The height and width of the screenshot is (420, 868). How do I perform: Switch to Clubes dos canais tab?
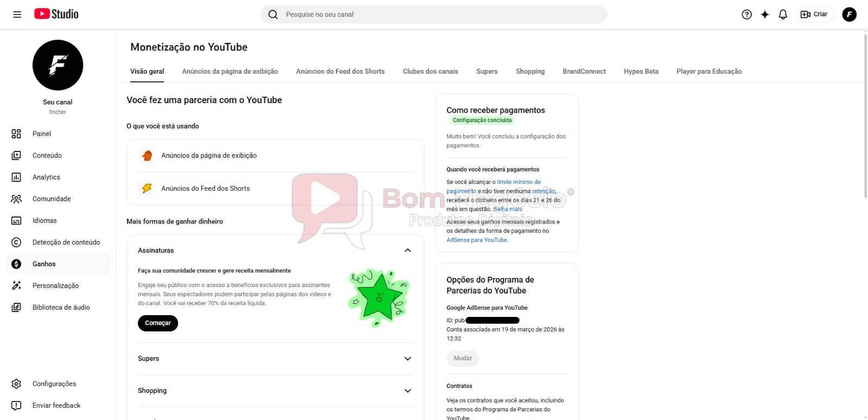430,71
